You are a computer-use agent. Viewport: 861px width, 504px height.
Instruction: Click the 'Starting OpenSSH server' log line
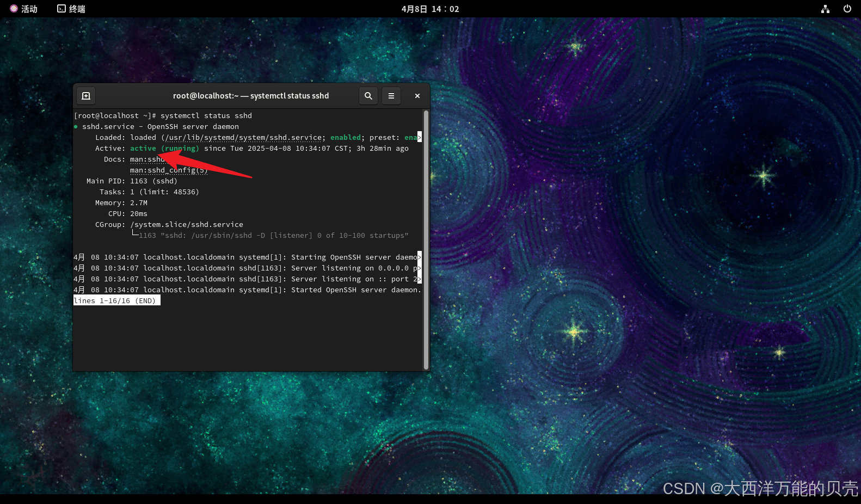point(247,257)
